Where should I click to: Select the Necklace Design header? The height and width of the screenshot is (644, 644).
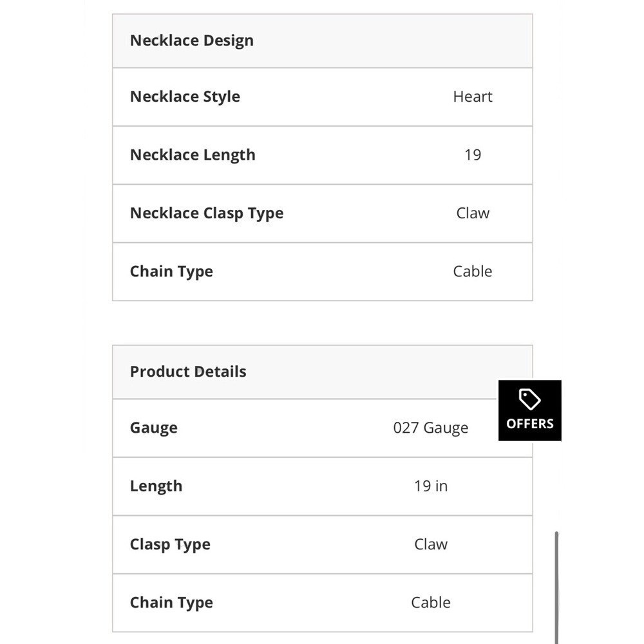click(x=192, y=41)
